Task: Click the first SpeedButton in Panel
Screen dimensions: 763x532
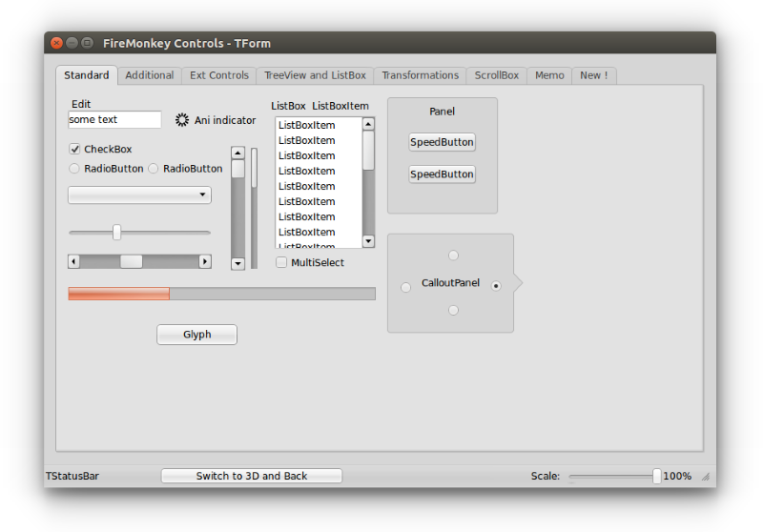Action: pos(442,142)
